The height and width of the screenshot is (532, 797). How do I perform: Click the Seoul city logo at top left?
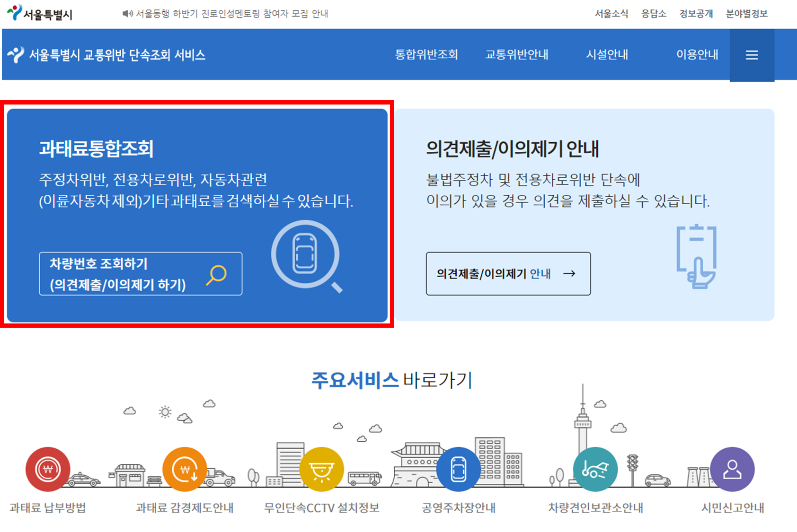[x=40, y=14]
